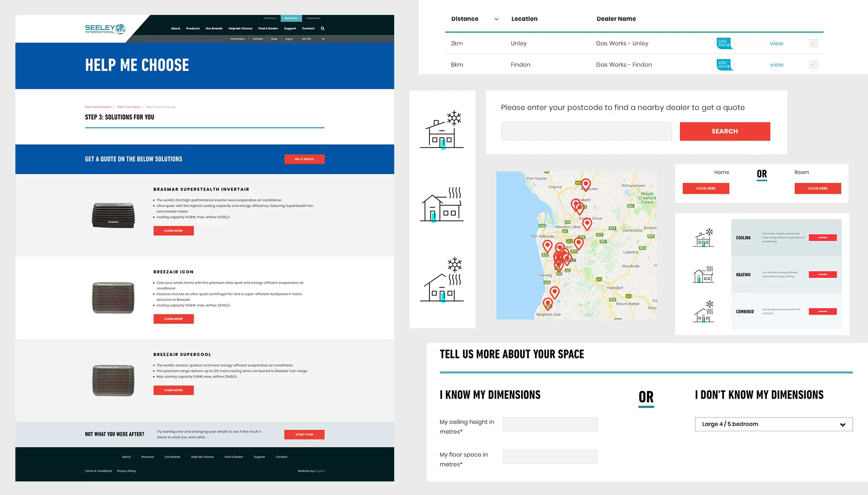Open the Find A Dealer header menu
Screen dimensions: 868x495
pos(268,29)
